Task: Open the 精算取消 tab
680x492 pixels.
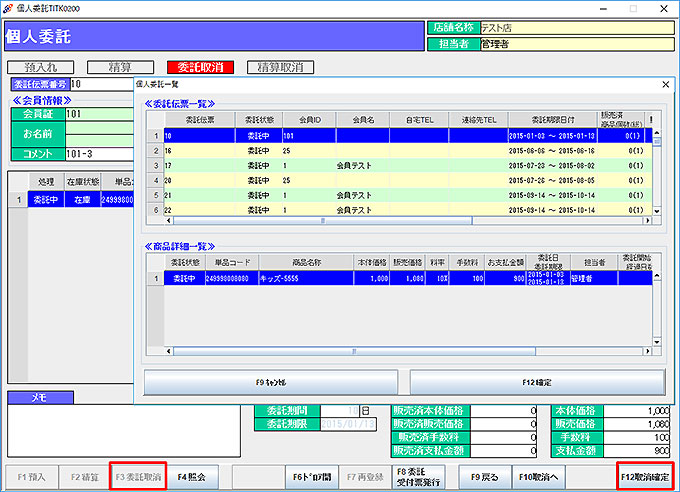Action: click(280, 67)
